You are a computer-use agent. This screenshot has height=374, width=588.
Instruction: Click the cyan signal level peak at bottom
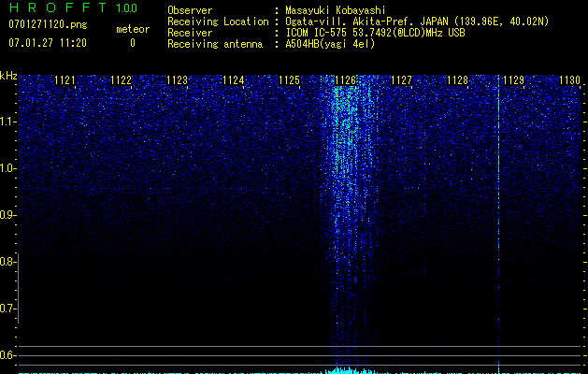click(349, 370)
